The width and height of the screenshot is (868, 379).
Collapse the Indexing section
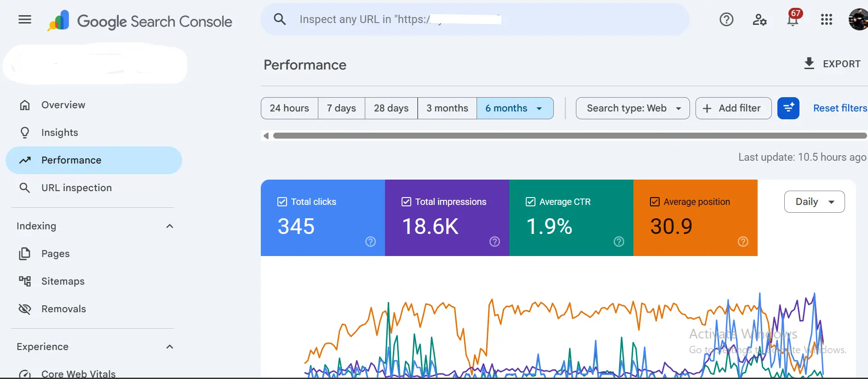tap(170, 226)
